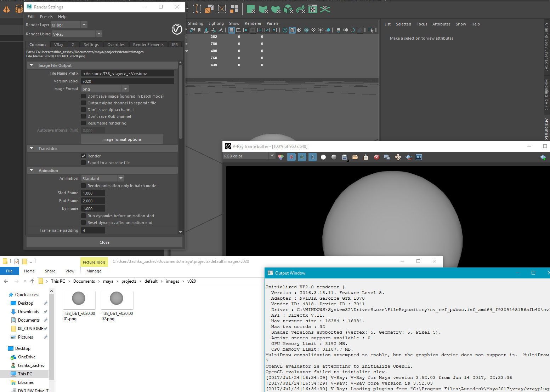
Task: Enable wireframe shading cube icon
Action: click(x=285, y=30)
